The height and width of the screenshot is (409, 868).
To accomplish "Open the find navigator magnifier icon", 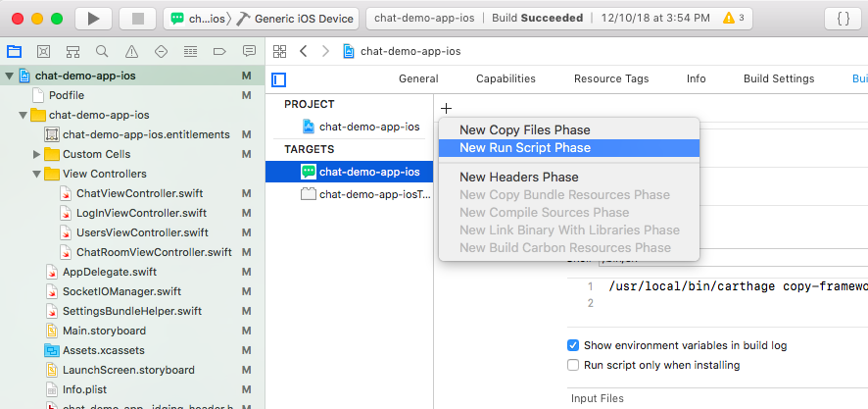I will [102, 52].
